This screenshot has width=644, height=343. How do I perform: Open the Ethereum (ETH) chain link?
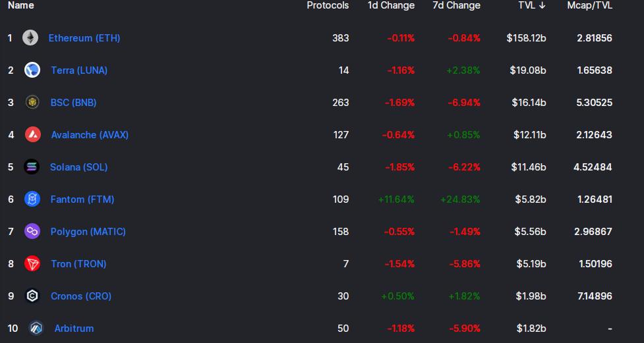click(84, 38)
